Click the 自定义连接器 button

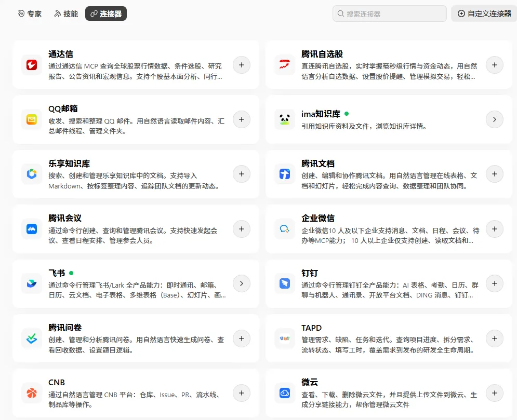point(484,13)
